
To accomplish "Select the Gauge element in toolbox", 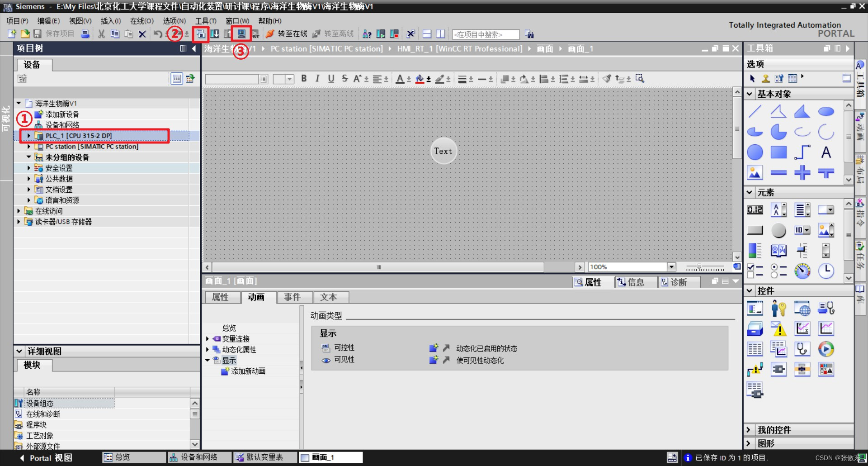I will coord(802,271).
